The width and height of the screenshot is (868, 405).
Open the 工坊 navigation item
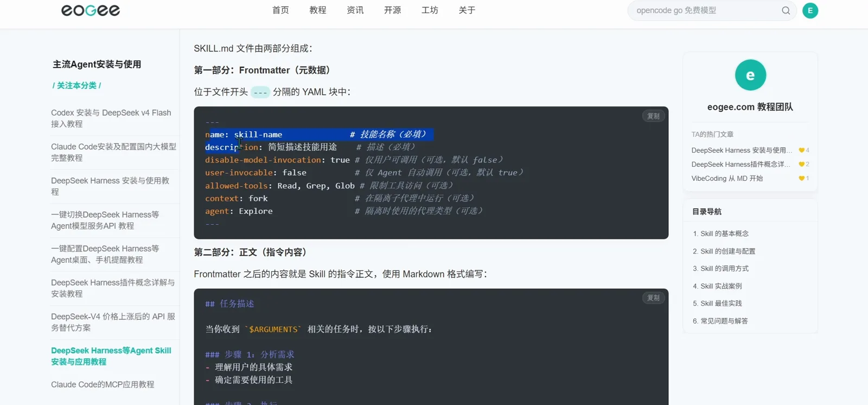(430, 10)
